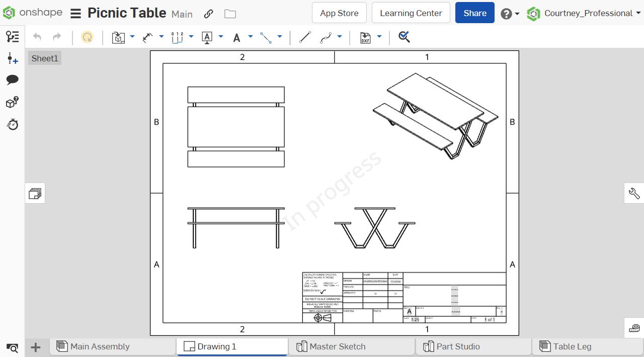
Task: Open the Follow and activity panel
Action: (x=13, y=59)
